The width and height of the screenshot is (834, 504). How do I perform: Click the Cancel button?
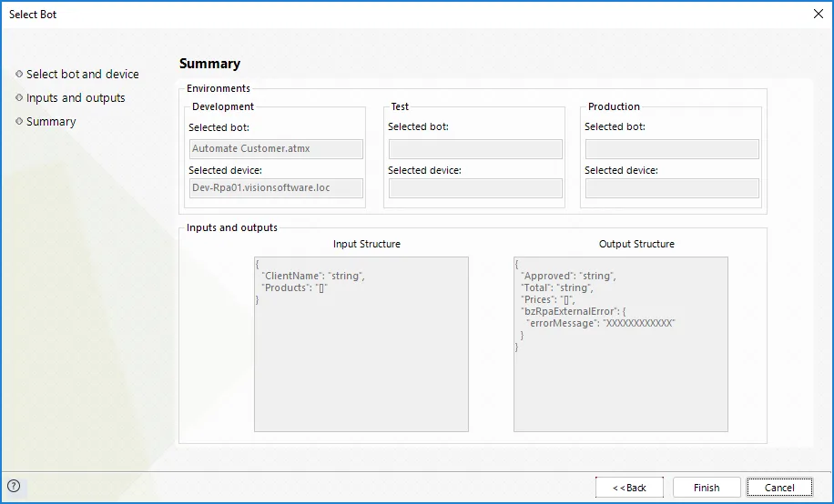779,488
